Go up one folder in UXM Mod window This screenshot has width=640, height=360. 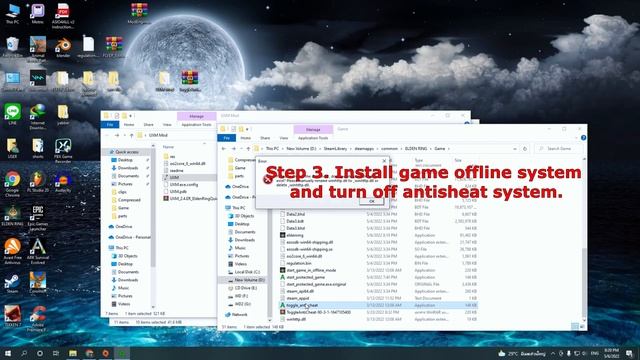point(131,135)
